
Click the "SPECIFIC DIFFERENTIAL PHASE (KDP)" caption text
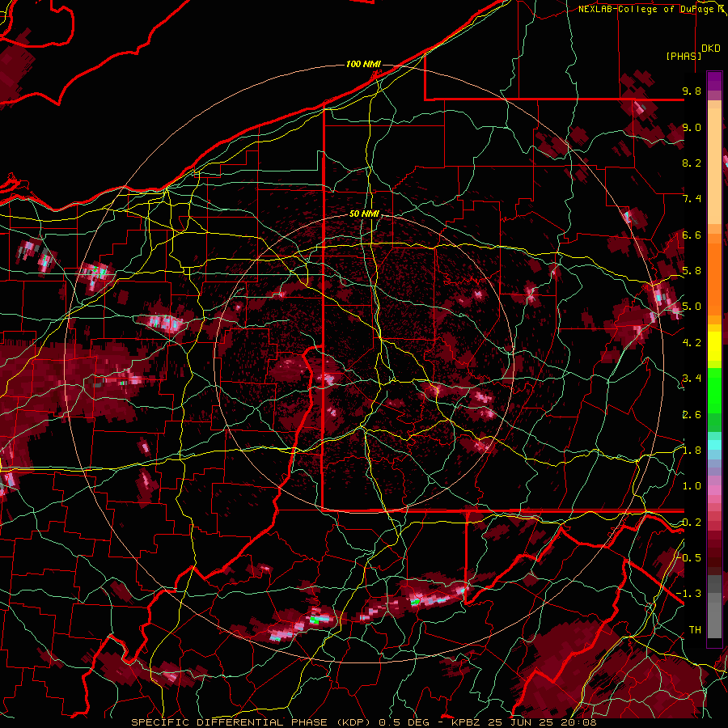[253, 722]
